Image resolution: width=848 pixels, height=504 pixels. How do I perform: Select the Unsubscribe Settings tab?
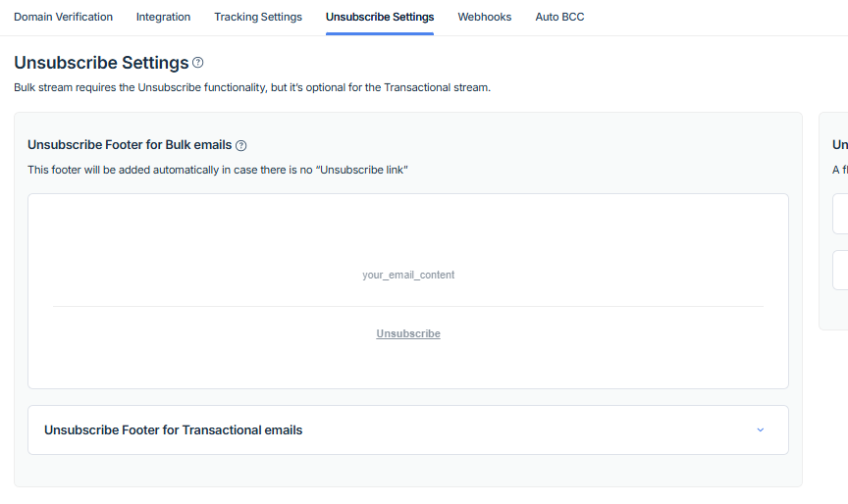380,17
